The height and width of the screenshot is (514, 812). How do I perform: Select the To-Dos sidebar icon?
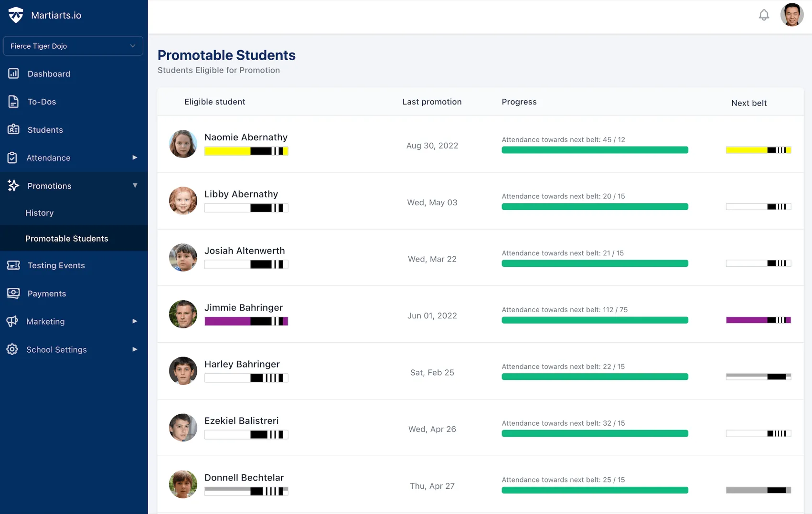point(12,102)
